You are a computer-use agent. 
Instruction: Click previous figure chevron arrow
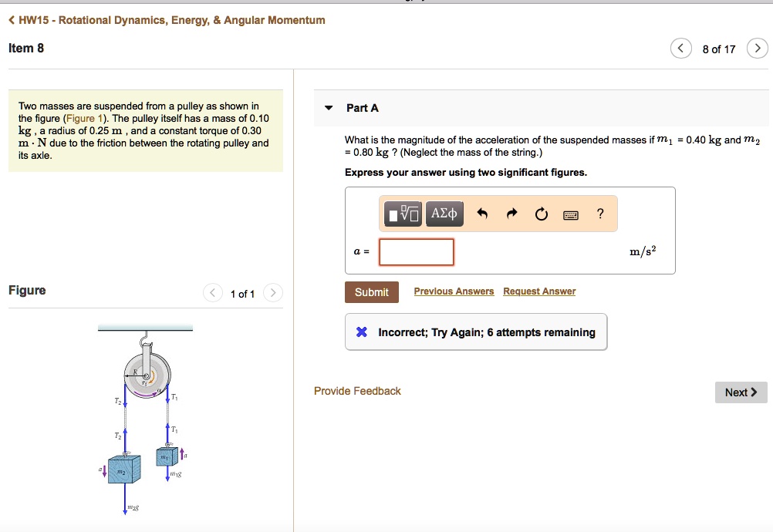[x=212, y=293]
